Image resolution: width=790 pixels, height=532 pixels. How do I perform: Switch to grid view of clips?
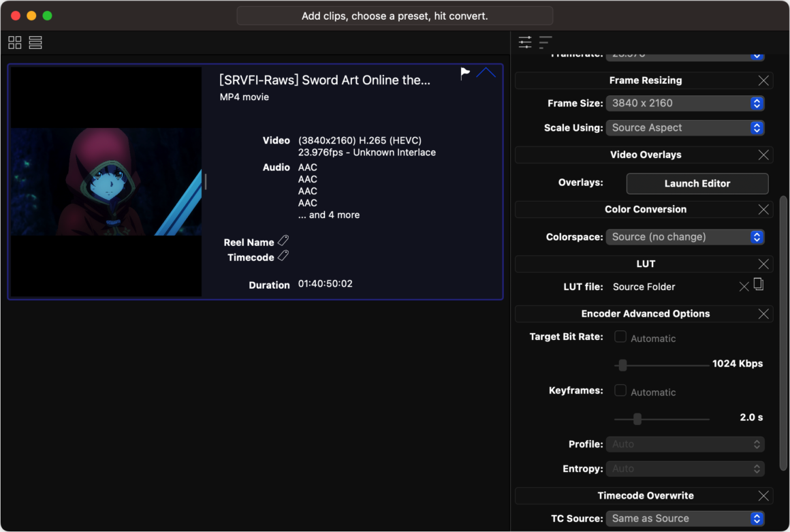pyautogui.click(x=14, y=42)
